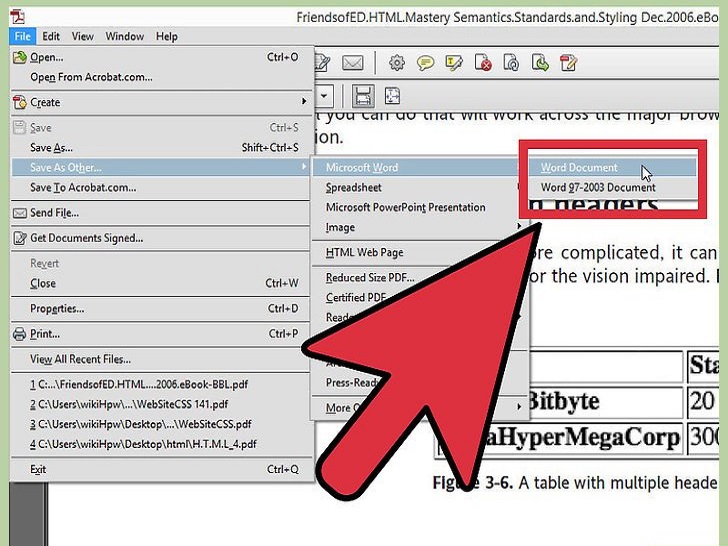This screenshot has width=728, height=546.
Task: Click the Adobe Acrobat application icon in title bar
Action: (x=18, y=17)
